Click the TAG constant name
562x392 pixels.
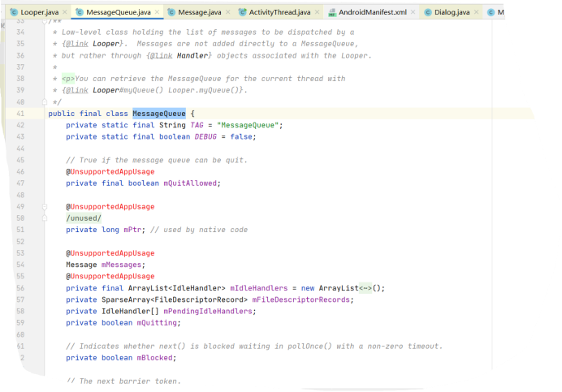click(x=197, y=125)
